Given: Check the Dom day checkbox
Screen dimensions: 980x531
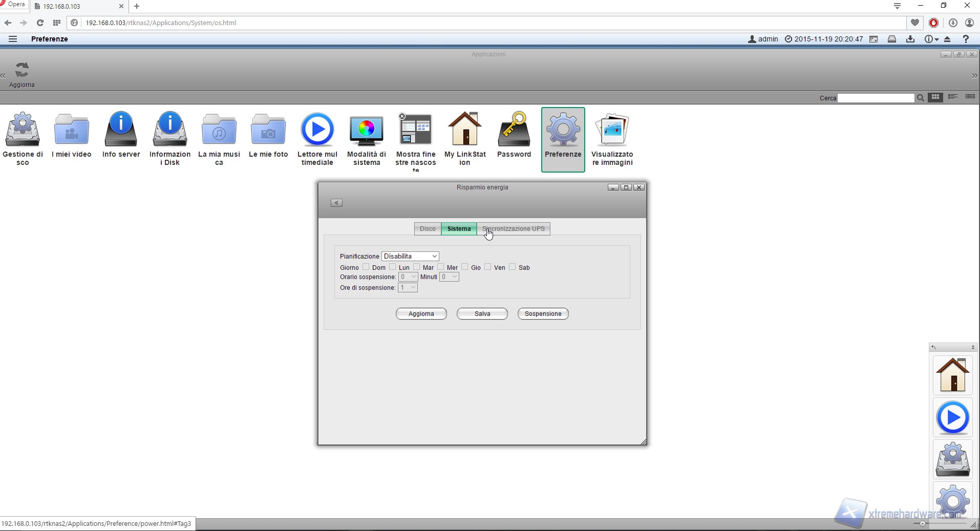Looking at the screenshot, I should (x=366, y=267).
